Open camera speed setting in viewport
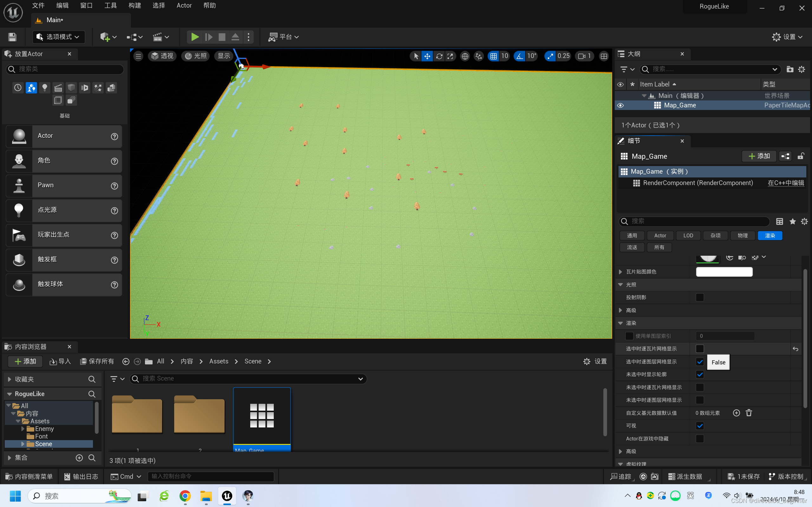Screen dimensions: 812x507 pyautogui.click(x=584, y=56)
